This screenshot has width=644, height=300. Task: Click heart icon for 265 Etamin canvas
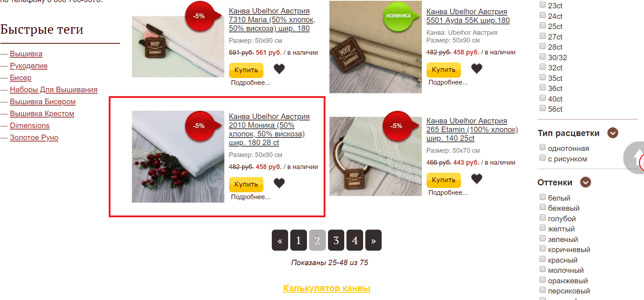pos(477,178)
